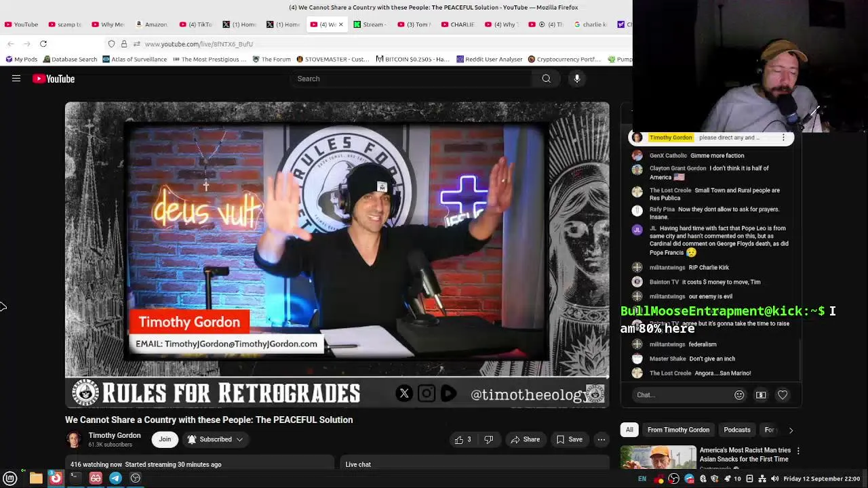Save the video to a playlist

[x=569, y=439]
